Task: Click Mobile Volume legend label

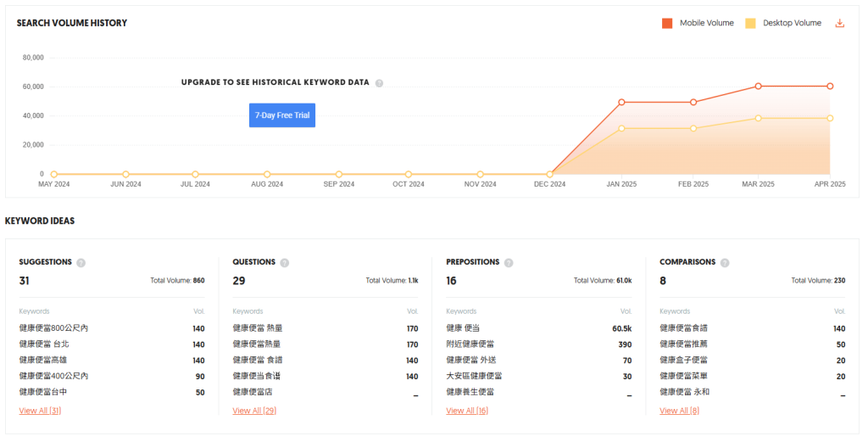Action: 707,23
